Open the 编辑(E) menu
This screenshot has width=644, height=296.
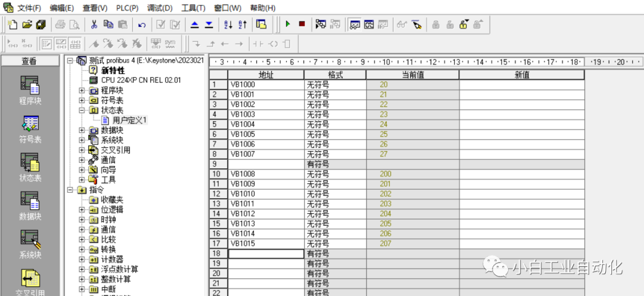point(61,8)
